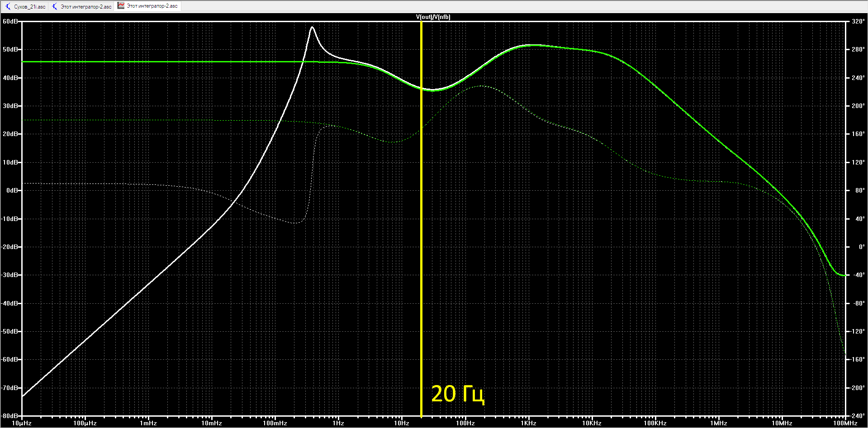Click the -80dB label at axis bottom

tap(10, 416)
